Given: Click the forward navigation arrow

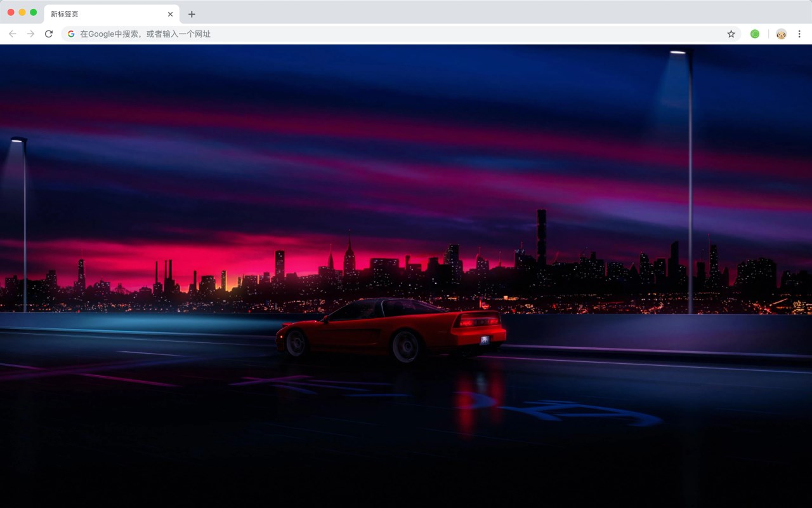Looking at the screenshot, I should (x=30, y=34).
